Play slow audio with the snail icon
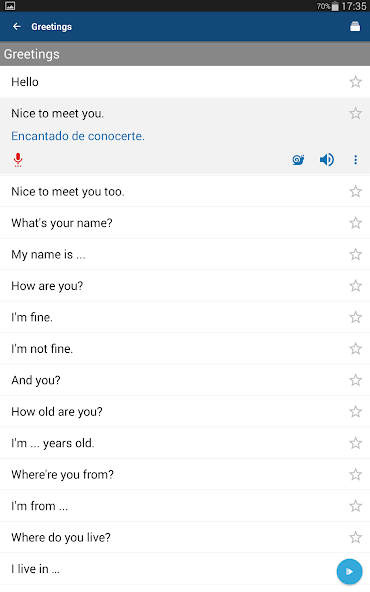The width and height of the screenshot is (370, 592). (x=298, y=160)
